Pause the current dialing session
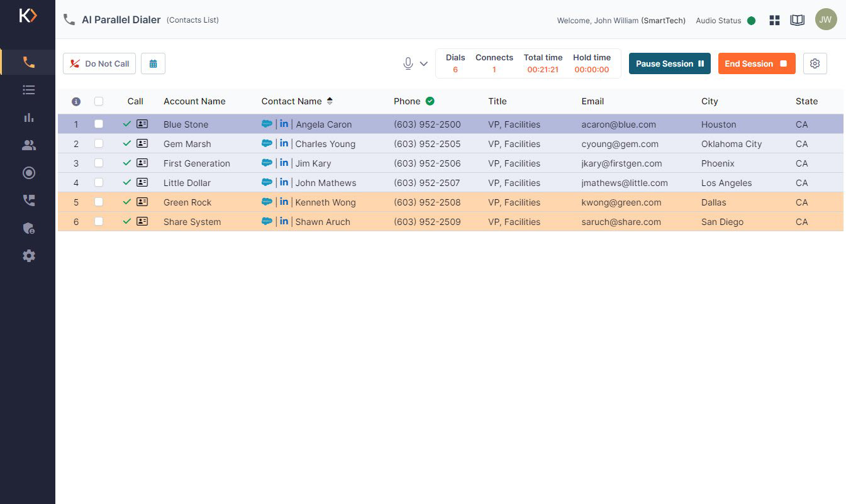The width and height of the screenshot is (846, 504). click(669, 63)
